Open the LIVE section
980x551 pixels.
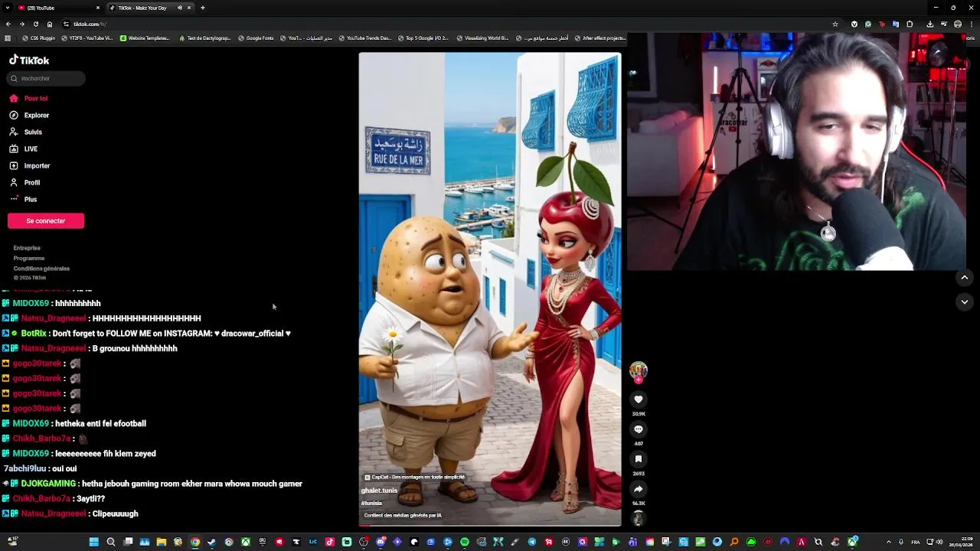[24, 149]
